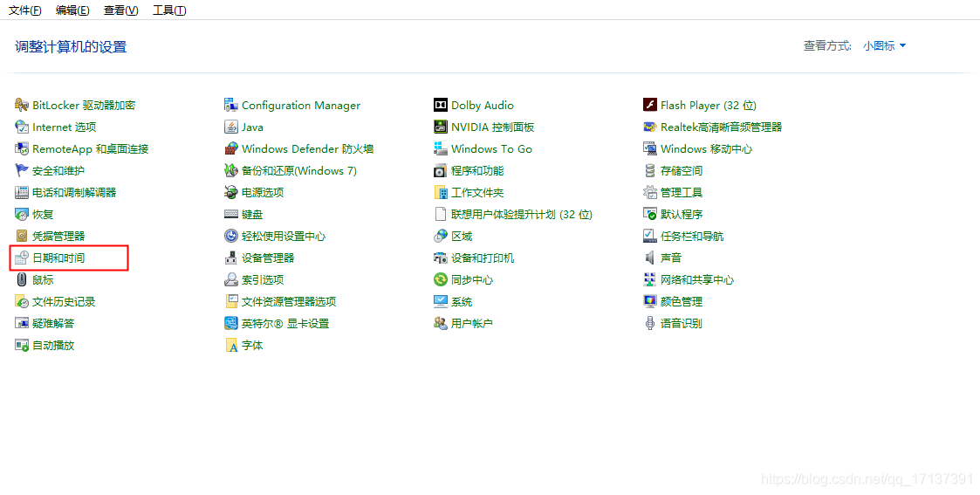Open the 颜色管理 monitor icon
This screenshot has width=980, height=495.
(x=650, y=301)
